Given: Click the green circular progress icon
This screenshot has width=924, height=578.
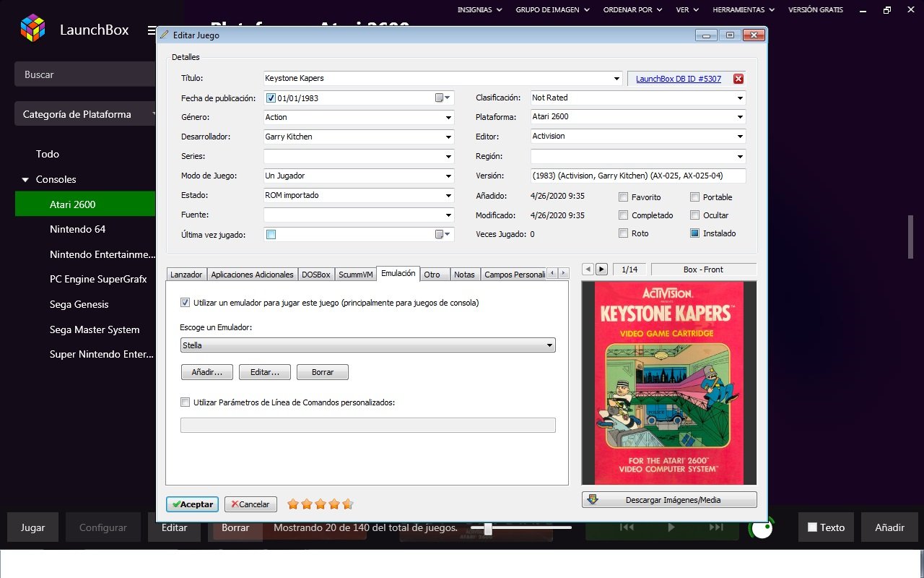Looking at the screenshot, I should click(x=762, y=528).
